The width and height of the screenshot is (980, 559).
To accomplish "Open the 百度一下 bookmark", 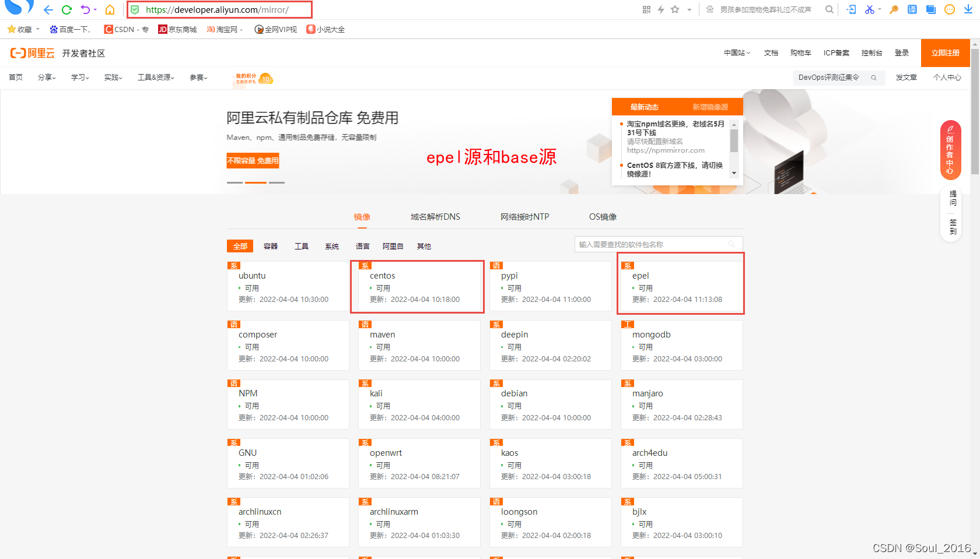I will [x=69, y=29].
